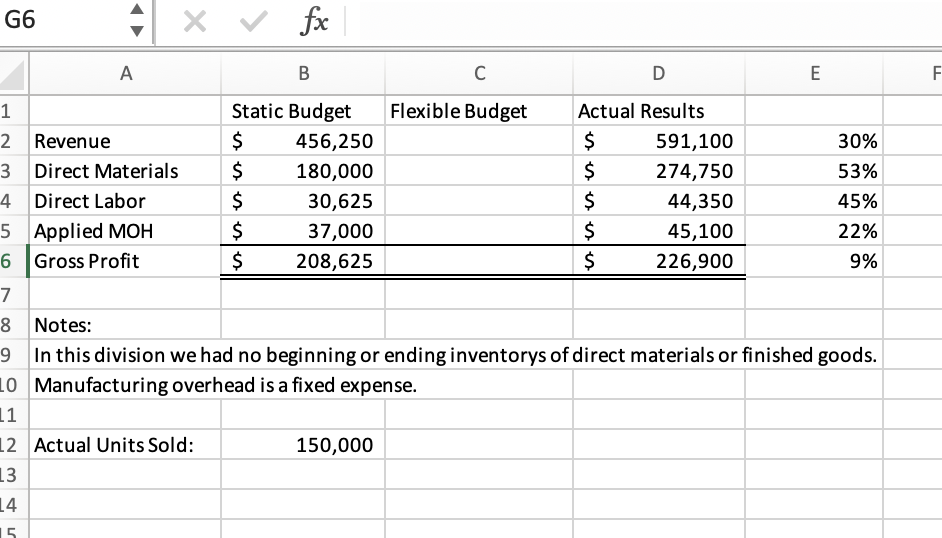Click empty Flexible Budget cell for Gross Profit

tap(479, 261)
